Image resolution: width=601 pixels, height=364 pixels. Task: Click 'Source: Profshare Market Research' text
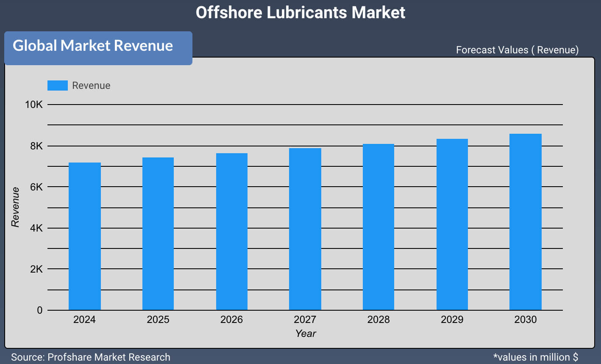point(91,357)
